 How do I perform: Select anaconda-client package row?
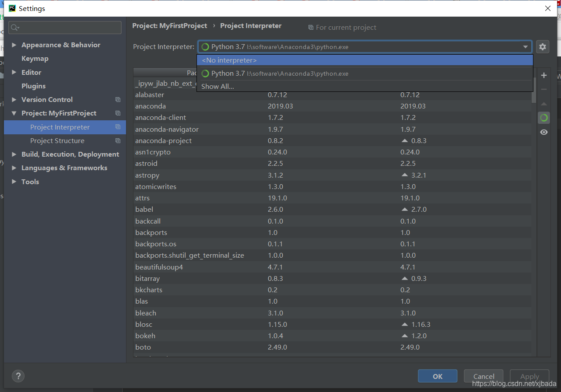[332, 118]
